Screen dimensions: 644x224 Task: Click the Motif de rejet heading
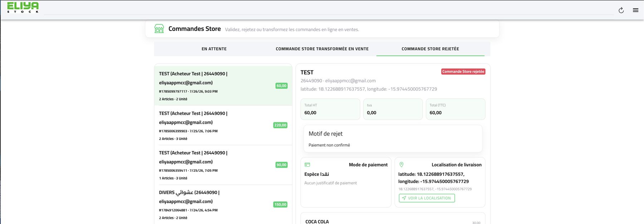point(326,134)
